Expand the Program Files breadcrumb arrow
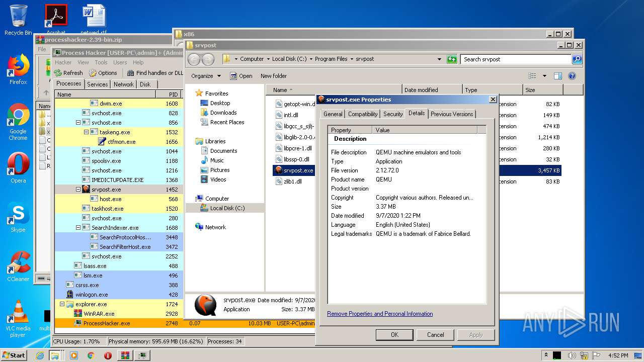This screenshot has height=362, width=644. [351, 59]
